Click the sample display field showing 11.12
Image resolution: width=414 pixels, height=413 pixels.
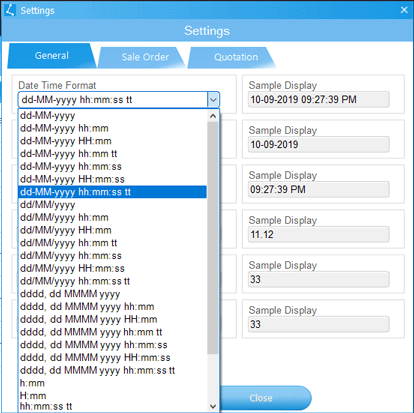[319, 234]
